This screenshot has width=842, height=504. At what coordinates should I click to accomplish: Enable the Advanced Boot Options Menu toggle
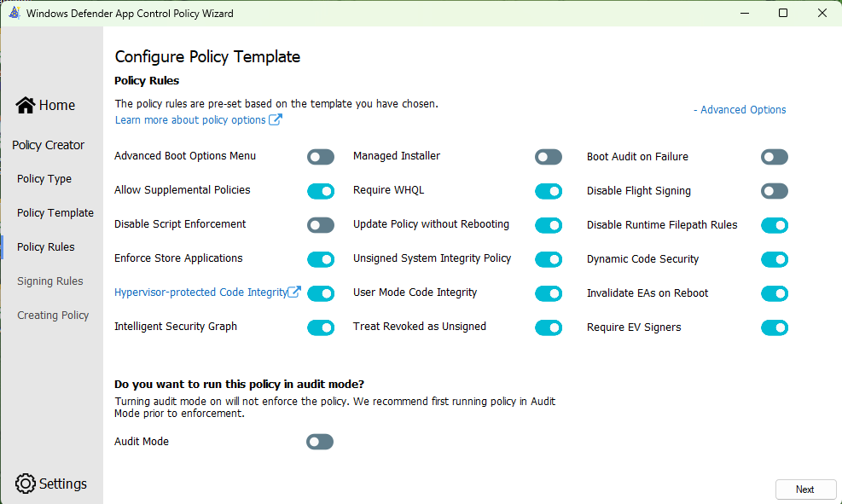click(321, 157)
